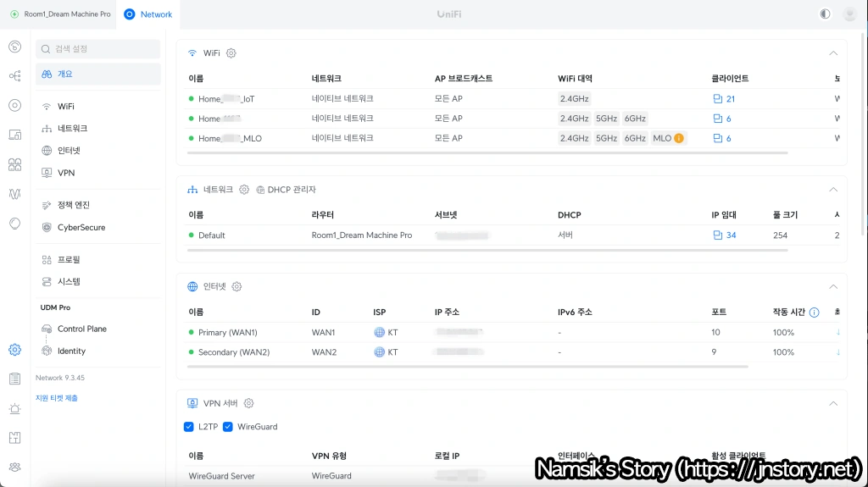Switch to the Network tab

(148, 14)
